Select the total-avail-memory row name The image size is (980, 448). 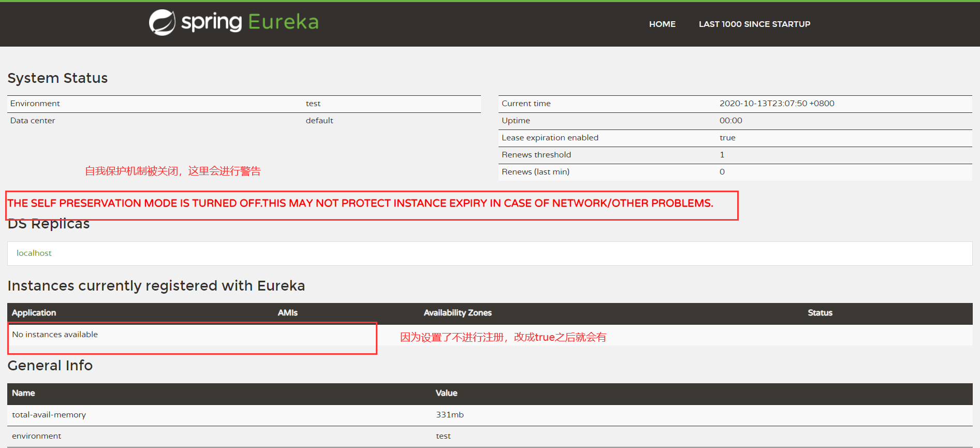[x=49, y=415]
